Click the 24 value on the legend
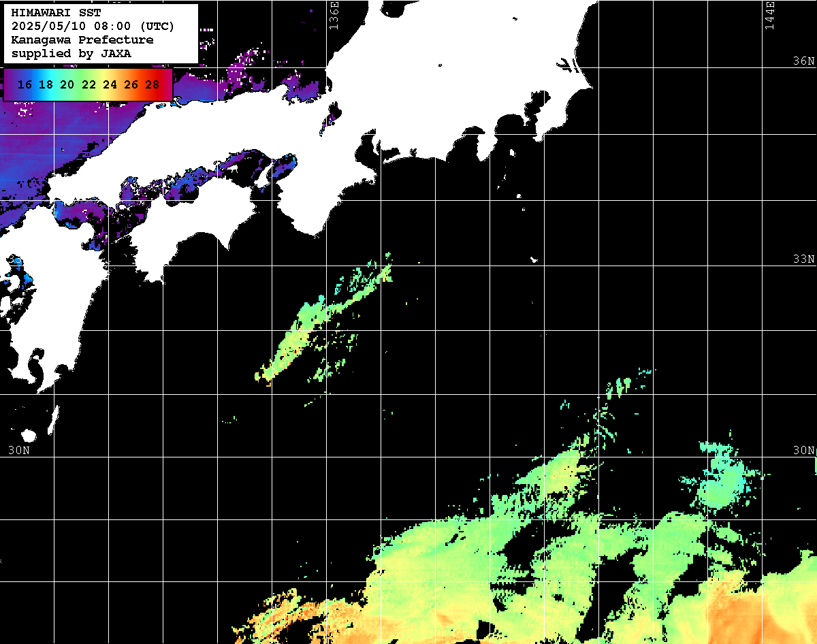The width and height of the screenshot is (817, 644). pos(110,85)
